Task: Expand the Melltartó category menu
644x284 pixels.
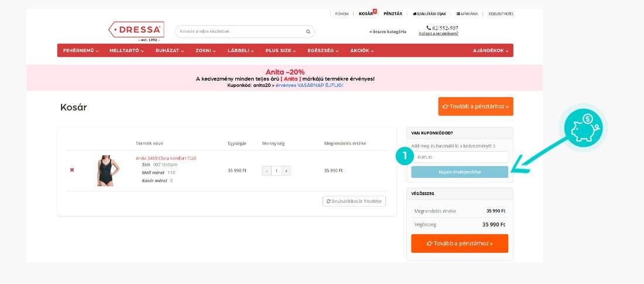Action: pyautogui.click(x=126, y=50)
